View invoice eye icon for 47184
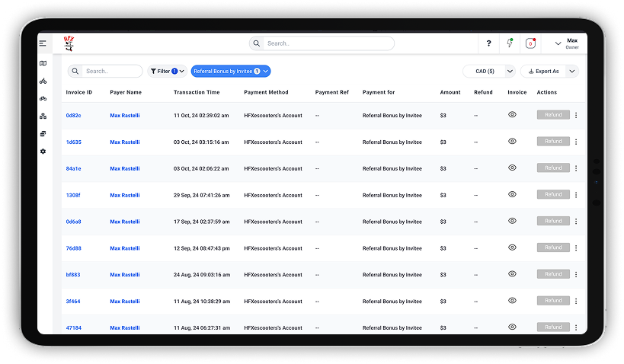The image size is (624, 364). (512, 327)
